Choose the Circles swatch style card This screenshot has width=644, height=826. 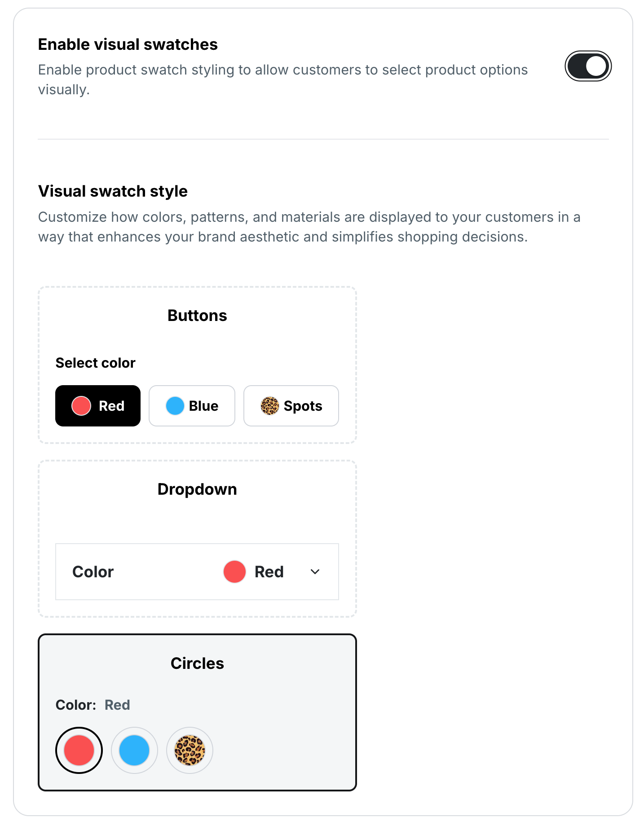click(197, 663)
